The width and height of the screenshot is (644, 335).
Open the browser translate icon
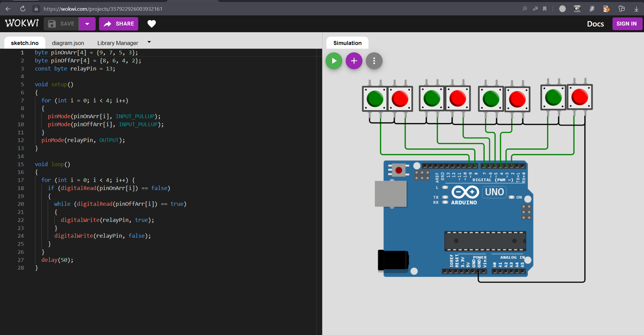[x=535, y=9]
